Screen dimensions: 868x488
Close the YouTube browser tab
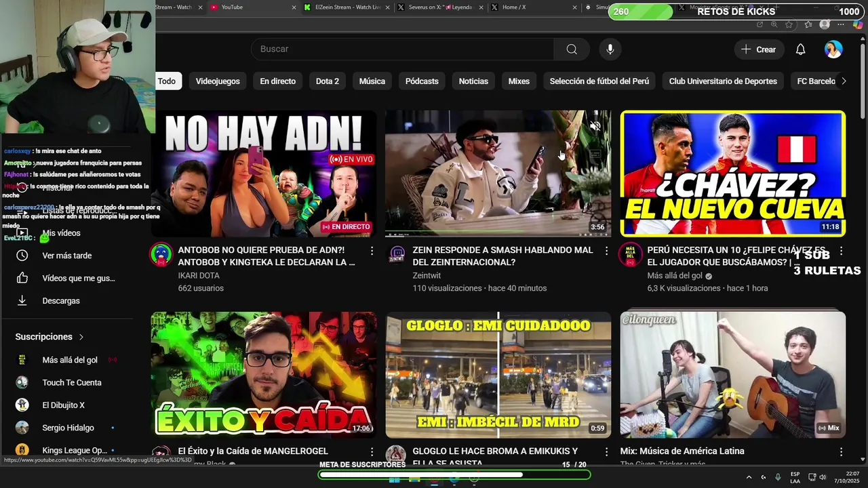coord(294,7)
